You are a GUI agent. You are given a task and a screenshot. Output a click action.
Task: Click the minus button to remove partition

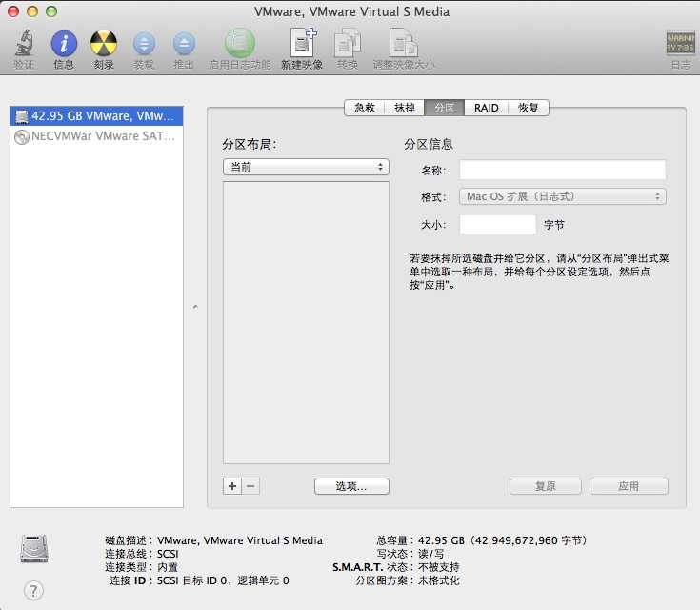[250, 486]
